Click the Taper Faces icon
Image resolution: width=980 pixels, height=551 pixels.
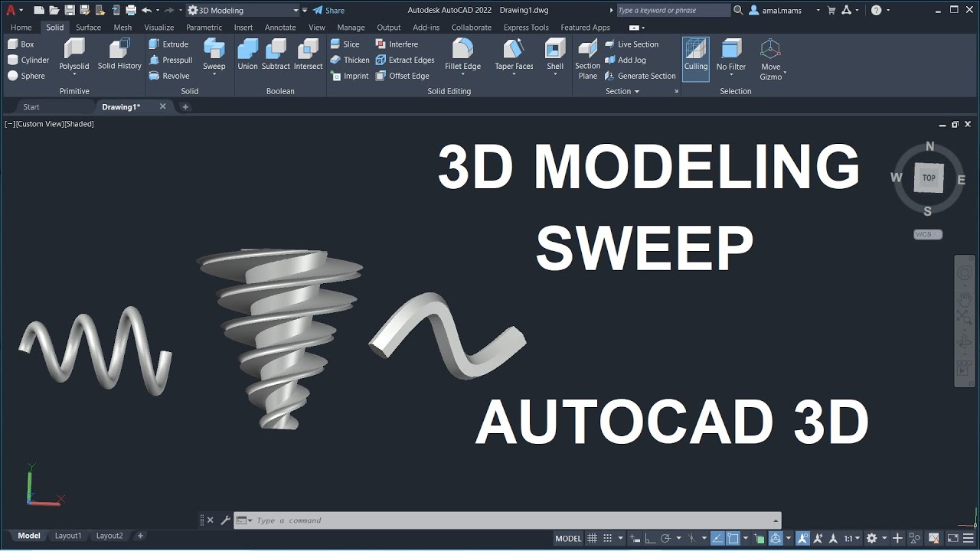point(514,49)
